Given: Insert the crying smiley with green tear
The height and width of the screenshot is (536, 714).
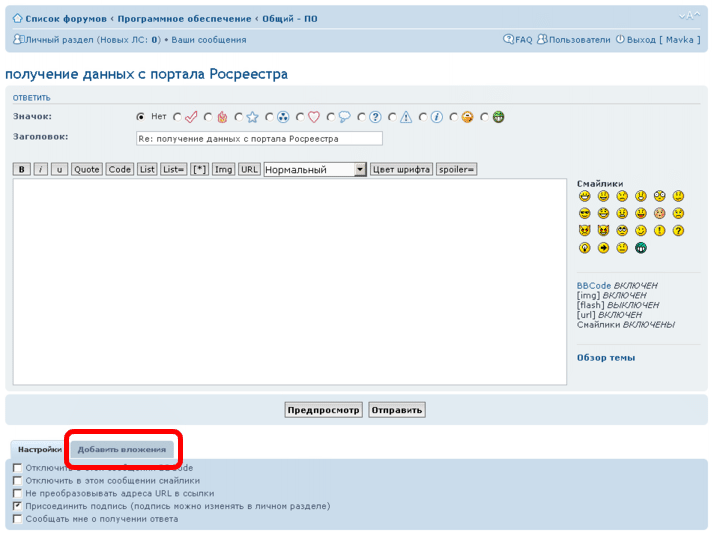Looking at the screenshot, I should point(678,213).
